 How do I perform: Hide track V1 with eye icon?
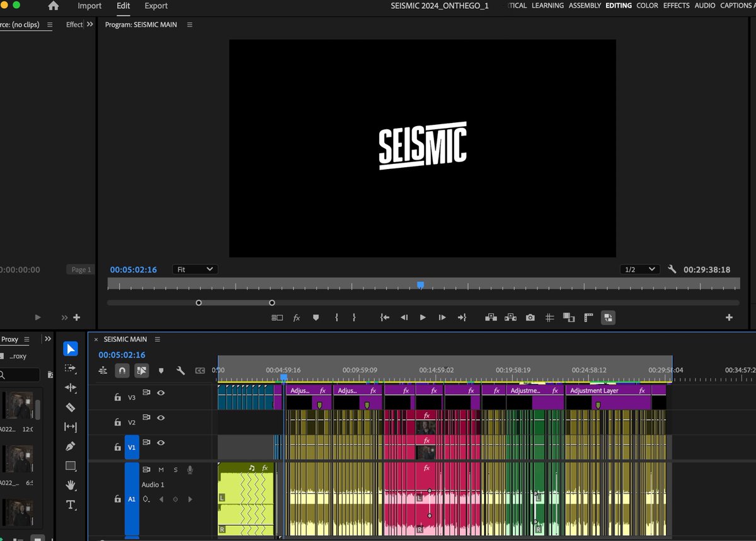[161, 442]
